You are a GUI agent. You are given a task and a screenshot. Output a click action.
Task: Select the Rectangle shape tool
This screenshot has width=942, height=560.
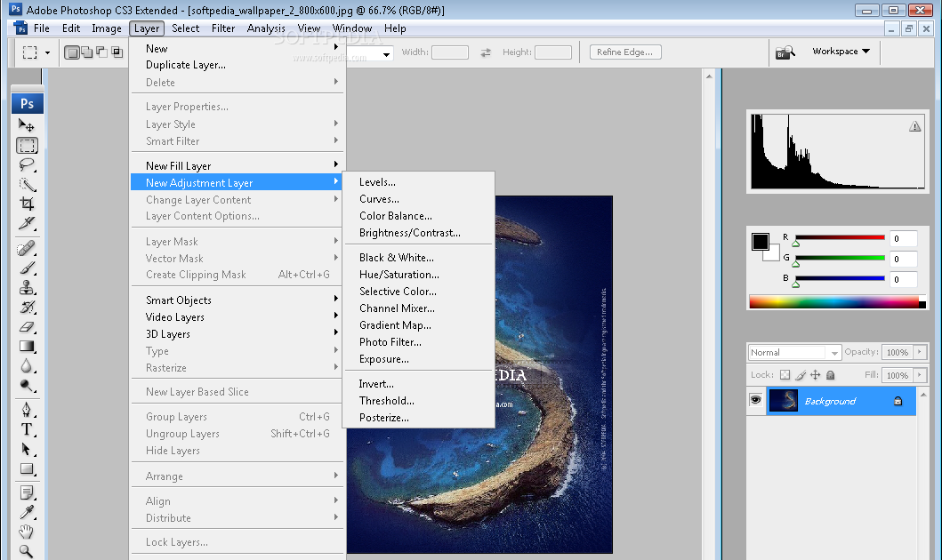click(x=27, y=468)
